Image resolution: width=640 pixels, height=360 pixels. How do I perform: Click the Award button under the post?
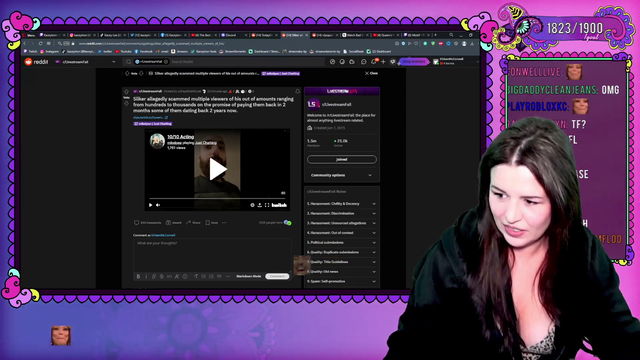pyautogui.click(x=174, y=223)
